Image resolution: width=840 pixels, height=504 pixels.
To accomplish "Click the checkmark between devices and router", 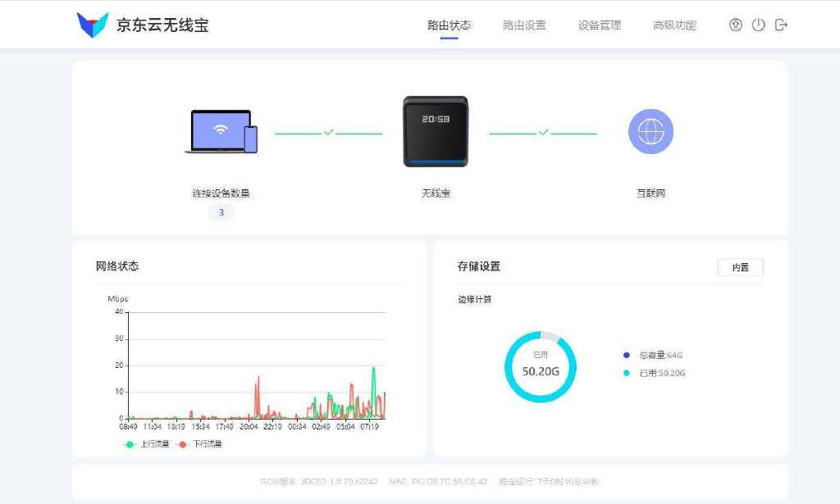I will pos(328,132).
